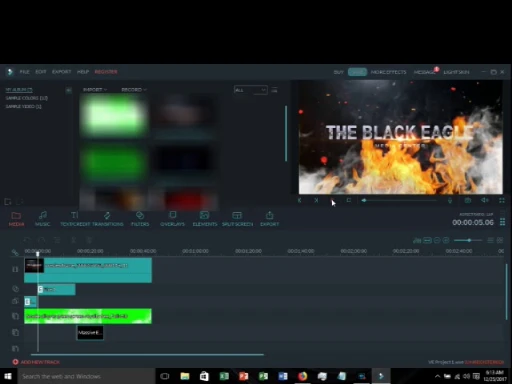Click zoom to fit timeline icon

tap(427, 240)
